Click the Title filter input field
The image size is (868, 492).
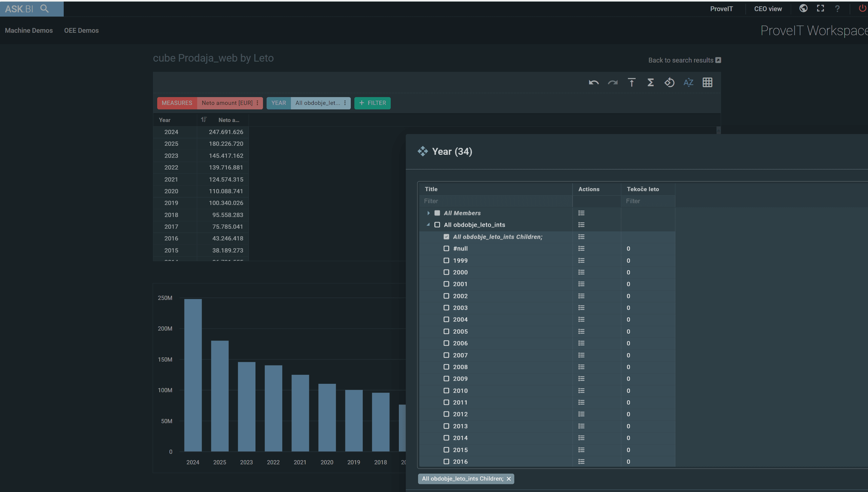tap(495, 201)
